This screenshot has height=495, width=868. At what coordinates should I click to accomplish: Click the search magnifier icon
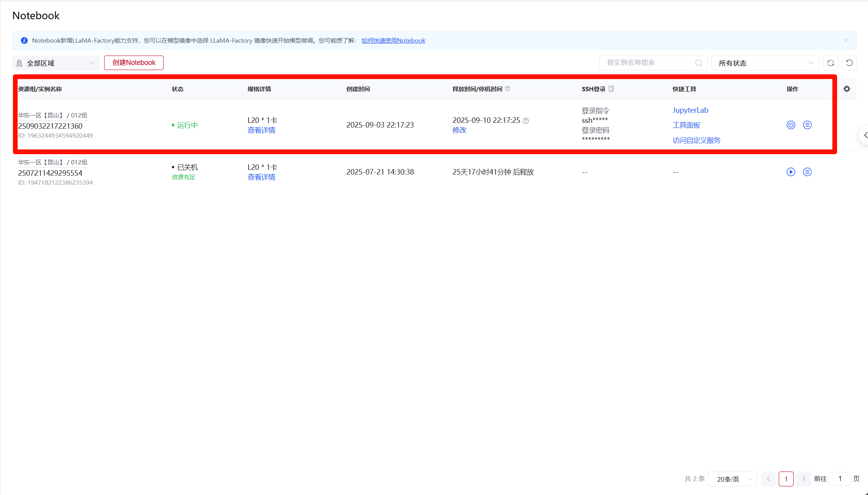pos(698,63)
